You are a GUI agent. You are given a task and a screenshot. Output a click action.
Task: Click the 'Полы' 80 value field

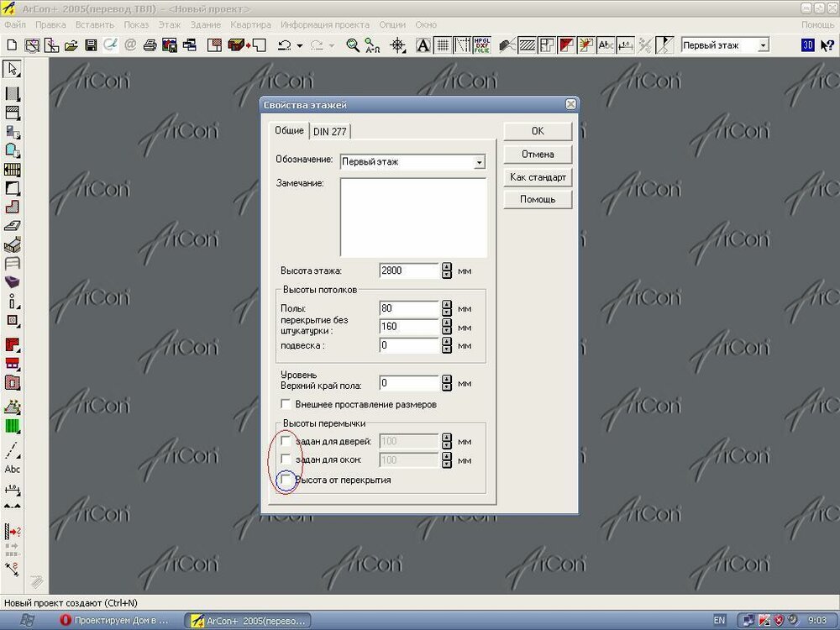click(409, 308)
